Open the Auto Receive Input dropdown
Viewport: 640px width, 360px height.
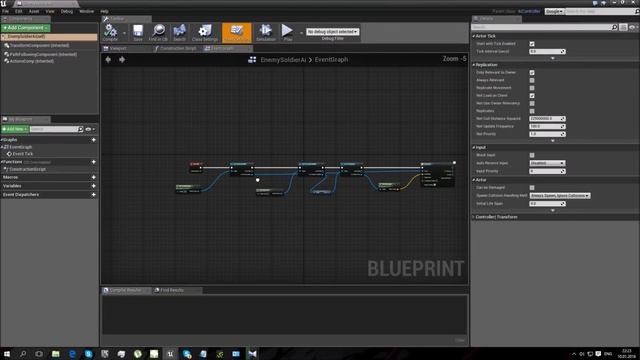[547, 163]
